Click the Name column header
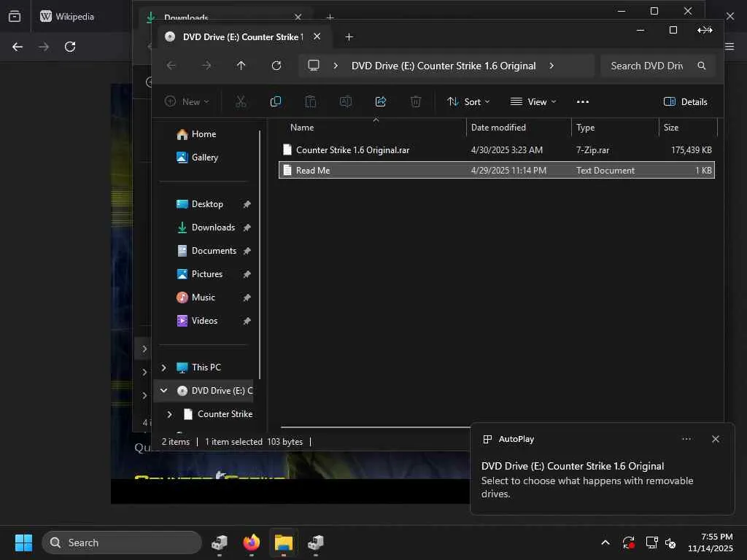Image resolution: width=747 pixels, height=560 pixels. (376, 128)
